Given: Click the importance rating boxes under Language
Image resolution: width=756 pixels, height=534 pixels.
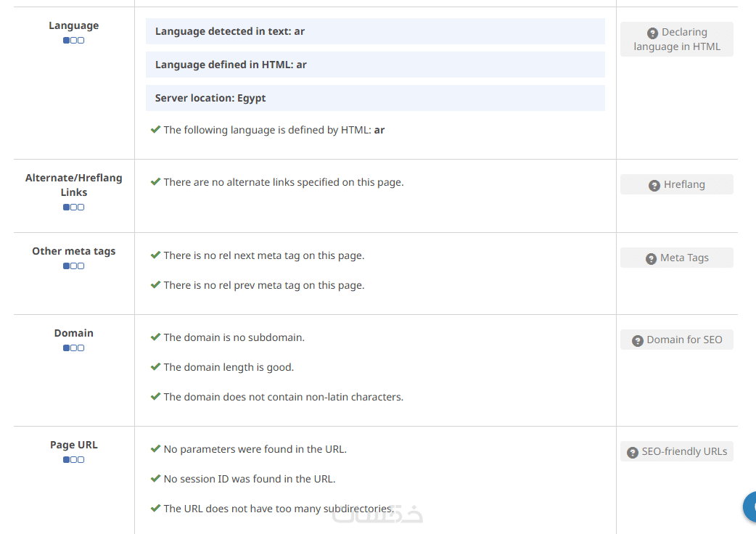Looking at the screenshot, I should tap(73, 41).
